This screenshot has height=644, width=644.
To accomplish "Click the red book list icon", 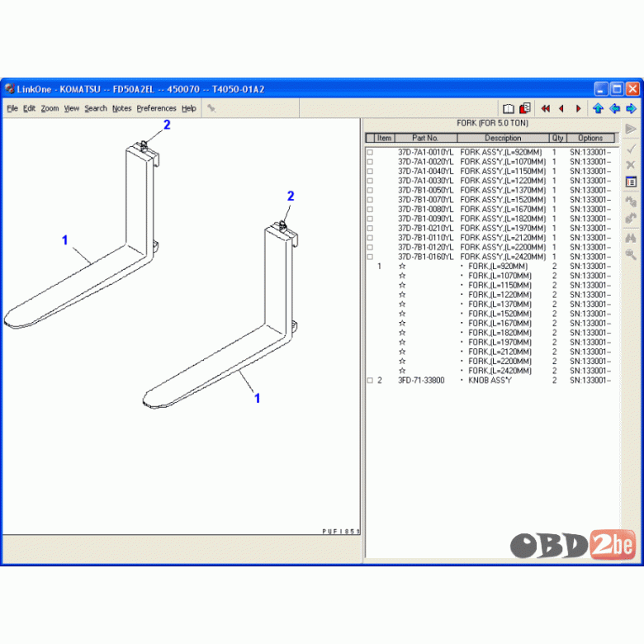I will point(525,108).
